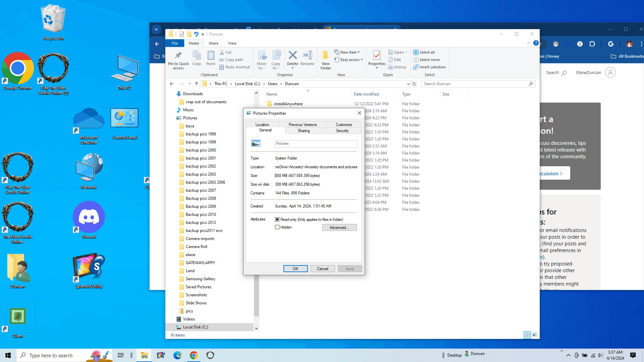Image resolution: width=644 pixels, height=362 pixels.
Task: Click the Search Duncan field
Action: click(475, 84)
